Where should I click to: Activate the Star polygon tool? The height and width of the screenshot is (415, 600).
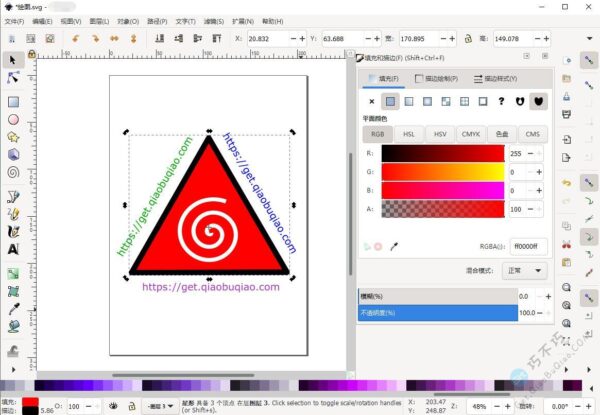[14, 137]
